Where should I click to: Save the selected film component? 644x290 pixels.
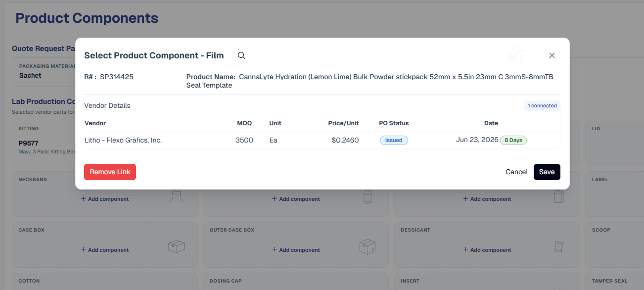coord(547,172)
